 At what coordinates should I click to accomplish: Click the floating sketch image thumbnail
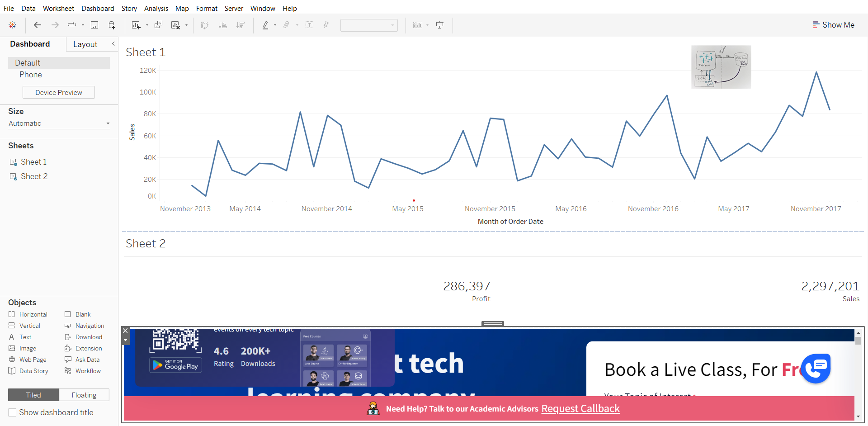click(721, 67)
